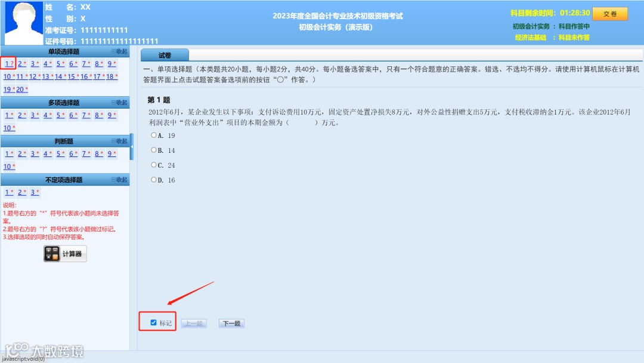Open single-choice question 13
This screenshot has height=363, width=644.
[x=47, y=76]
